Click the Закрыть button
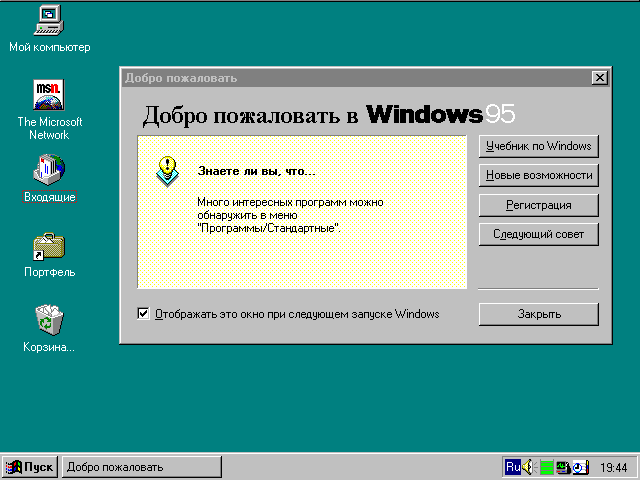Screen dimensions: 640x480 tap(538, 314)
